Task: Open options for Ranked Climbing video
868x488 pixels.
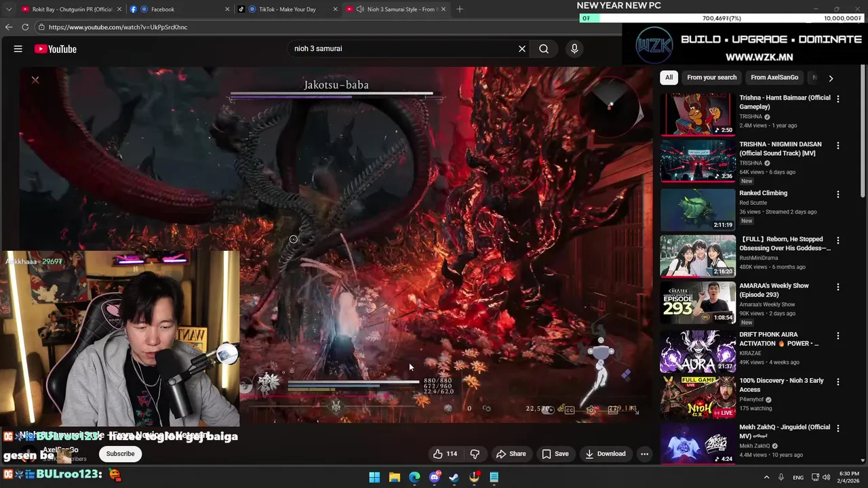Action: [838, 195]
